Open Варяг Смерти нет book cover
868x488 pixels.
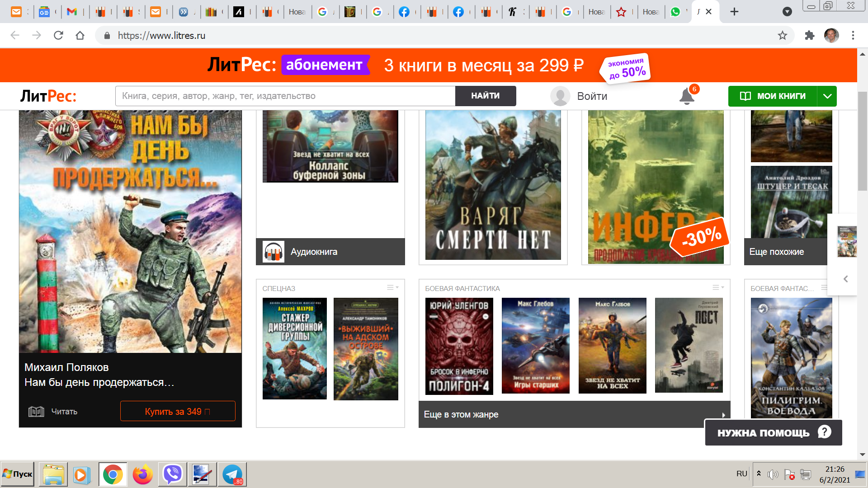pyautogui.click(x=493, y=185)
